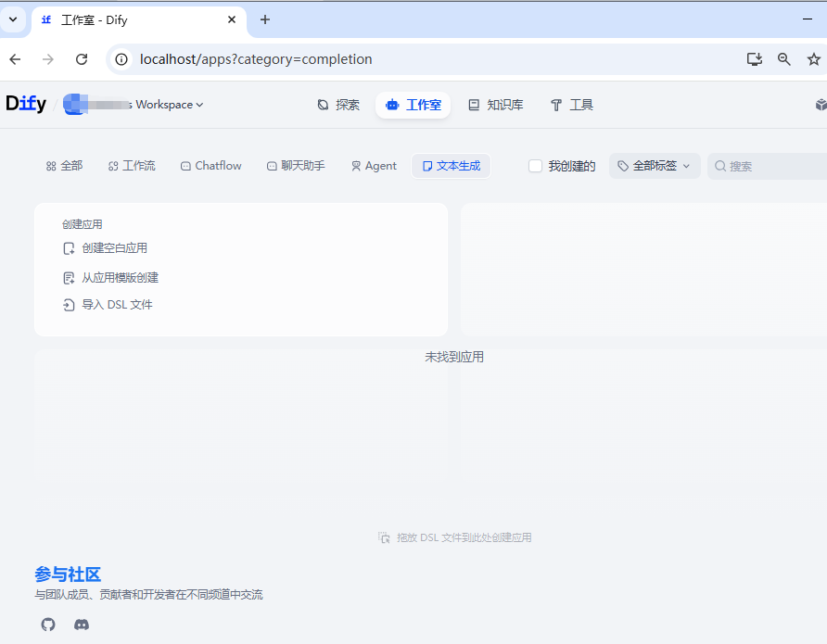The image size is (827, 644).
Task: Click the 参与社区 heading
Action: (x=68, y=574)
